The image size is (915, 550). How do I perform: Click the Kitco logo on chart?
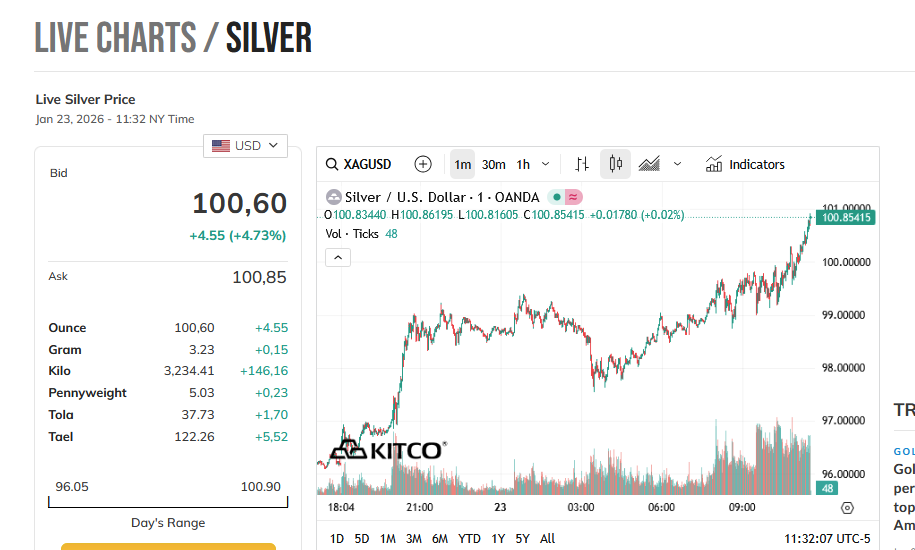pos(387,451)
